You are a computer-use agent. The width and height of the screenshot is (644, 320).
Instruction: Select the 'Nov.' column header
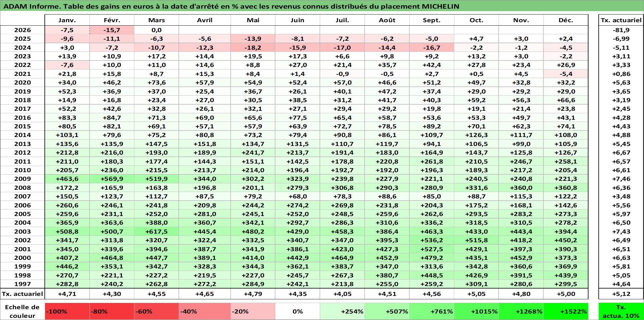pos(521,20)
